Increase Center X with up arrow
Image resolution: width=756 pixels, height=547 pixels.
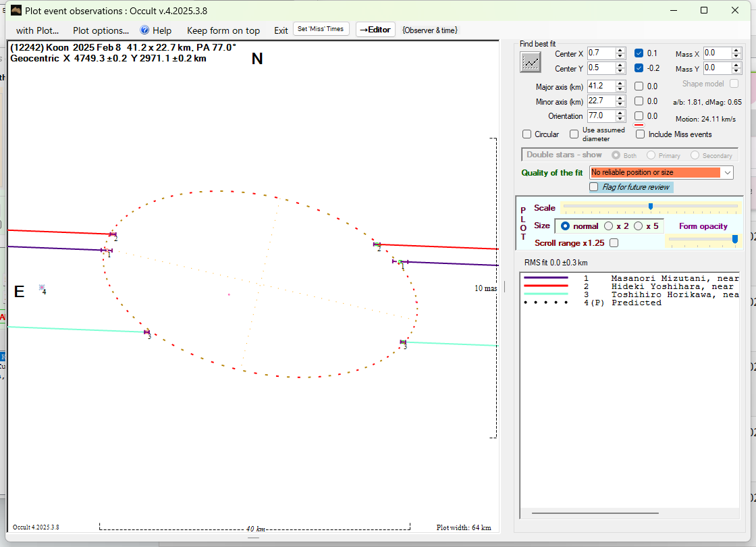click(x=620, y=50)
